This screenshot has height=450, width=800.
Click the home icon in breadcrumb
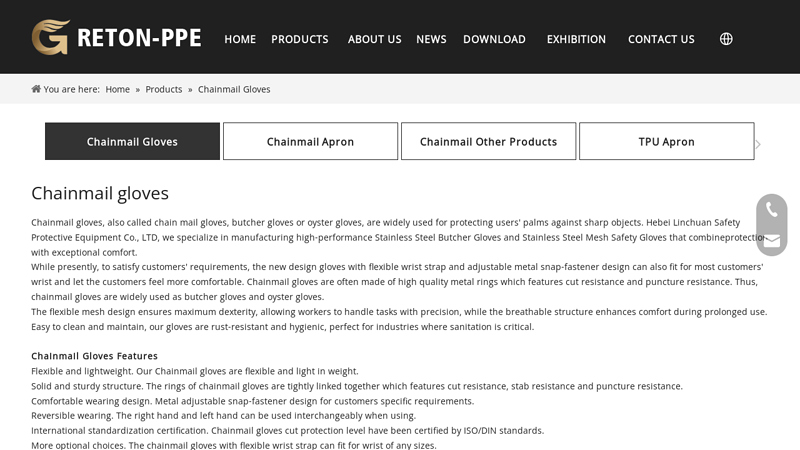coord(36,89)
